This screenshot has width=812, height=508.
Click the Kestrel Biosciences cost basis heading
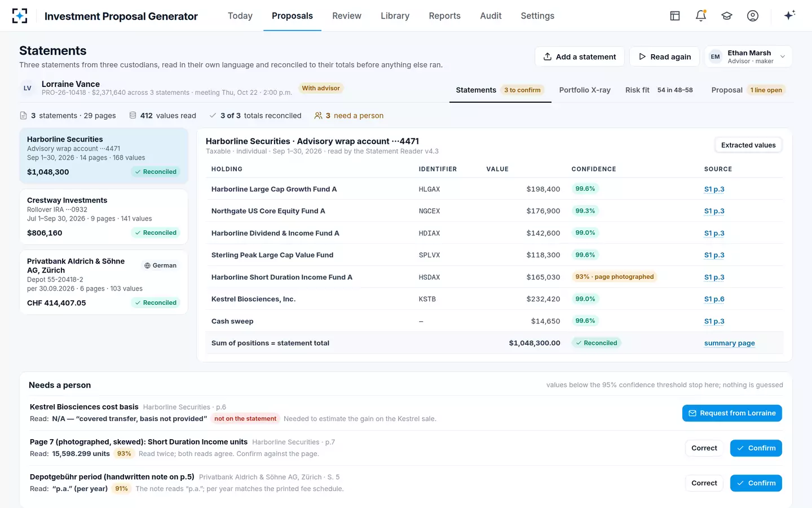[x=84, y=407]
